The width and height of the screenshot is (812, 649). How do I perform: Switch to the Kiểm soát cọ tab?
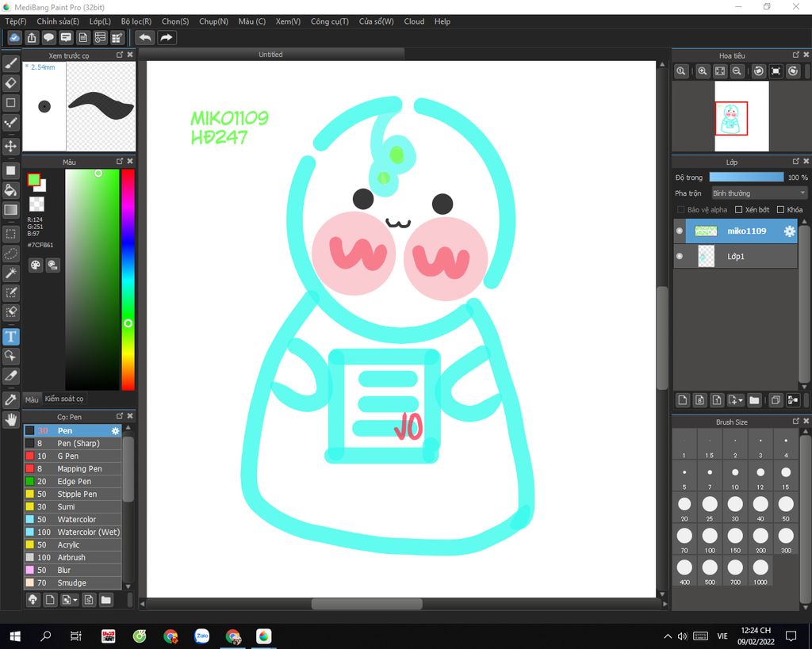pos(64,399)
